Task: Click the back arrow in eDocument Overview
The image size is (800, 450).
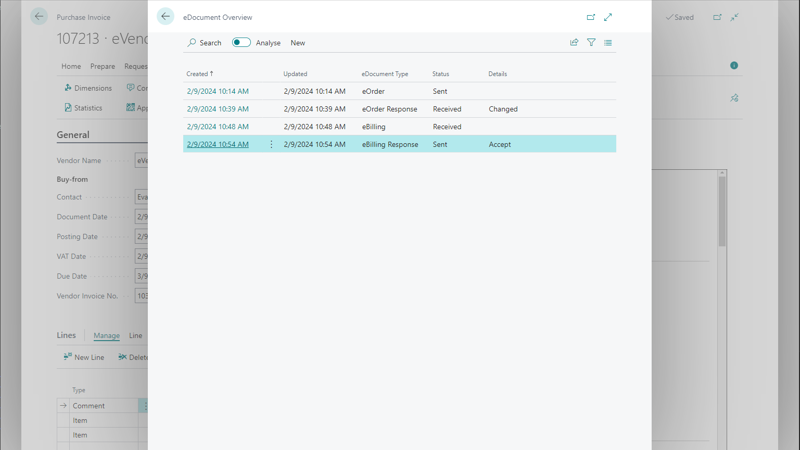Action: point(165,17)
